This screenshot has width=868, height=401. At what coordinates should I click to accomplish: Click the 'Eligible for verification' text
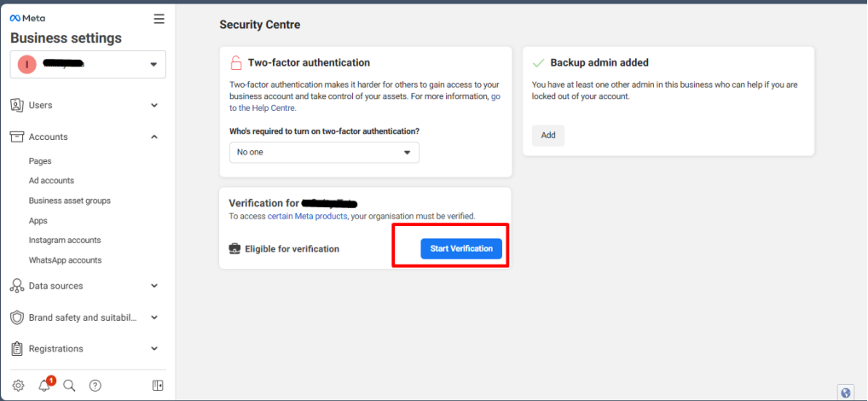[292, 248]
